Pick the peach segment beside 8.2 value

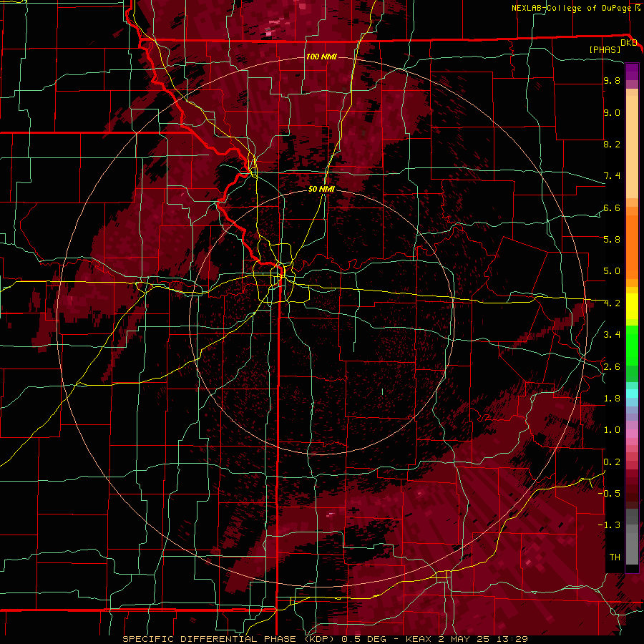tap(632, 147)
